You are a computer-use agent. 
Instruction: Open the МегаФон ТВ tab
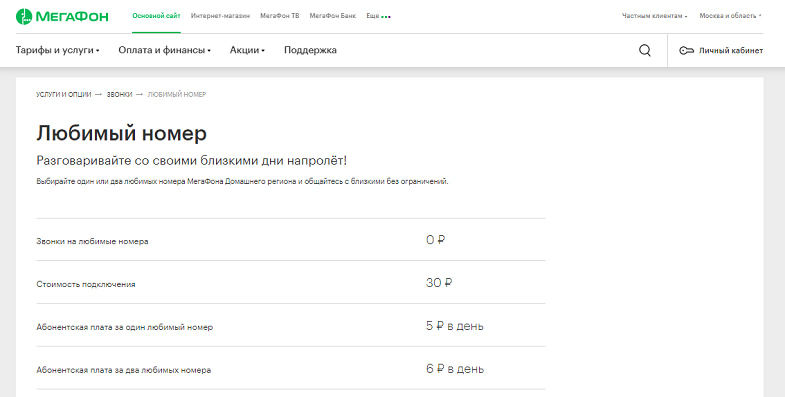point(280,16)
